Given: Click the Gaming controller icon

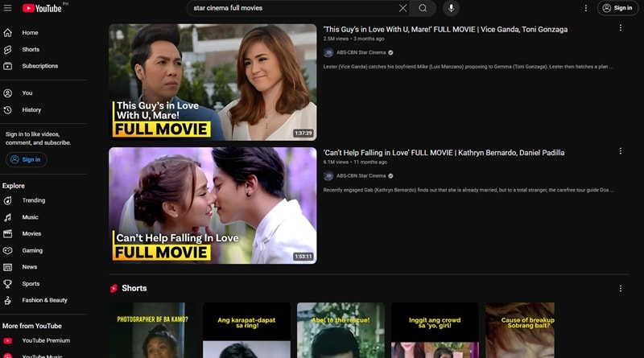Looking at the screenshot, I should pos(7,250).
